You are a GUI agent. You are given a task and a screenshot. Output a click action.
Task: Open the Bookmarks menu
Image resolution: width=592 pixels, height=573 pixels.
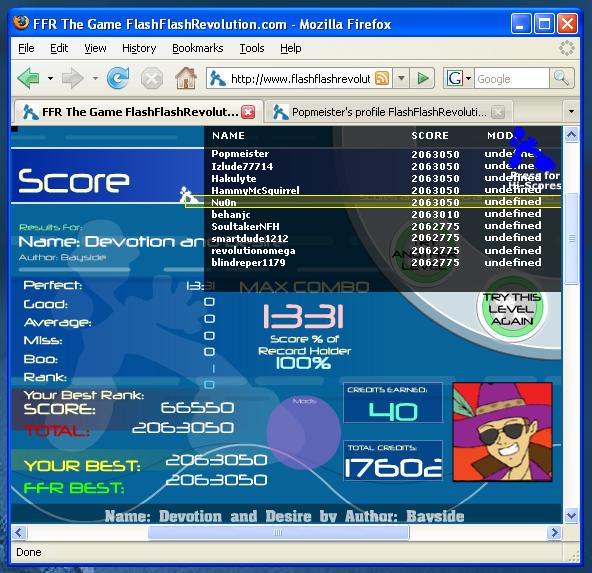(x=197, y=48)
